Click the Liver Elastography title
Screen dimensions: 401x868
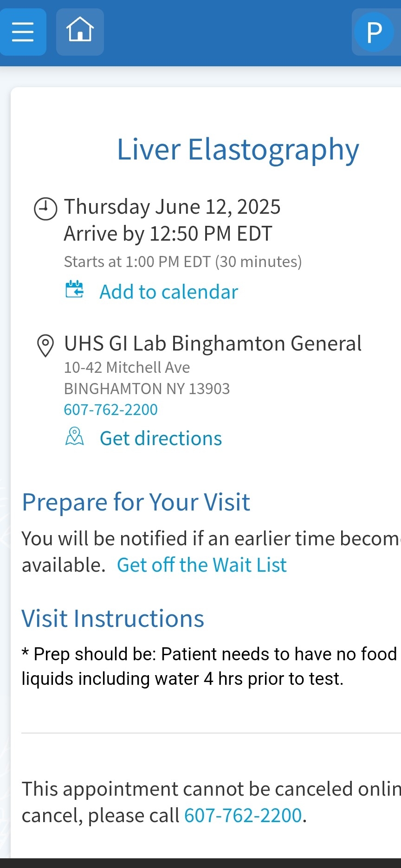[x=238, y=150]
